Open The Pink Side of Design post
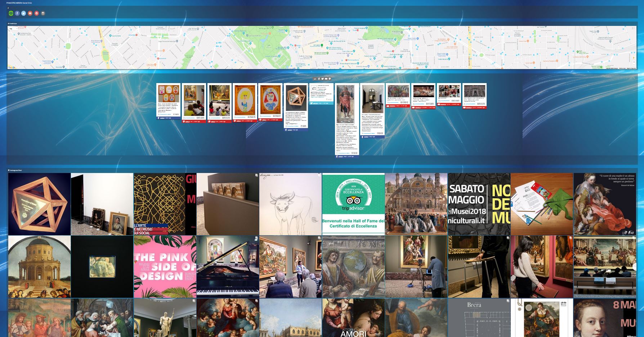644x337 pixels. [165, 267]
